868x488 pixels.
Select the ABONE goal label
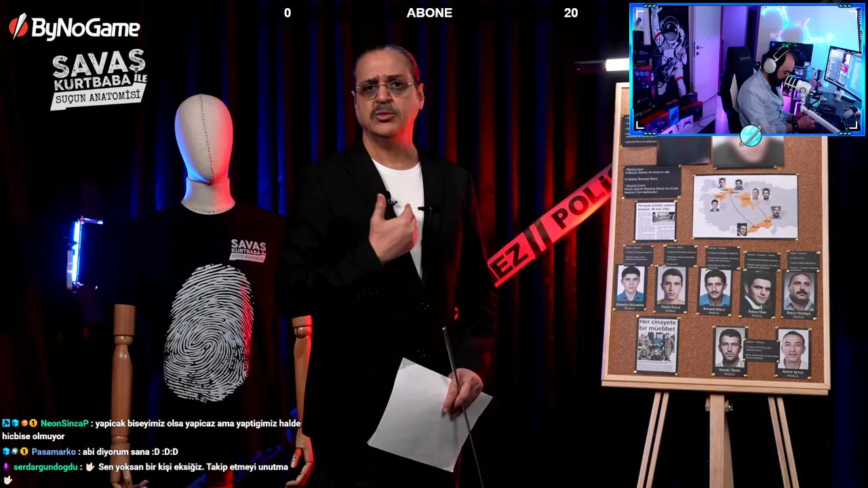tap(429, 13)
